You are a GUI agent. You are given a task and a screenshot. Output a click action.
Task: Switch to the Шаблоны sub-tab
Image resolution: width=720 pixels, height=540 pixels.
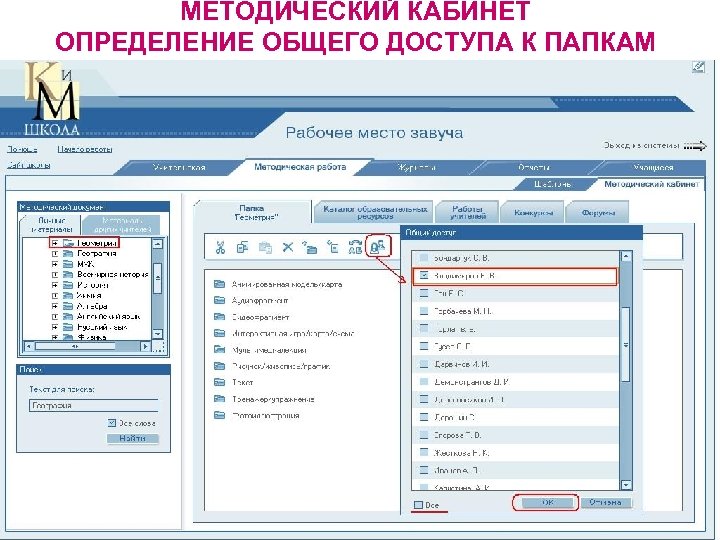click(x=552, y=184)
